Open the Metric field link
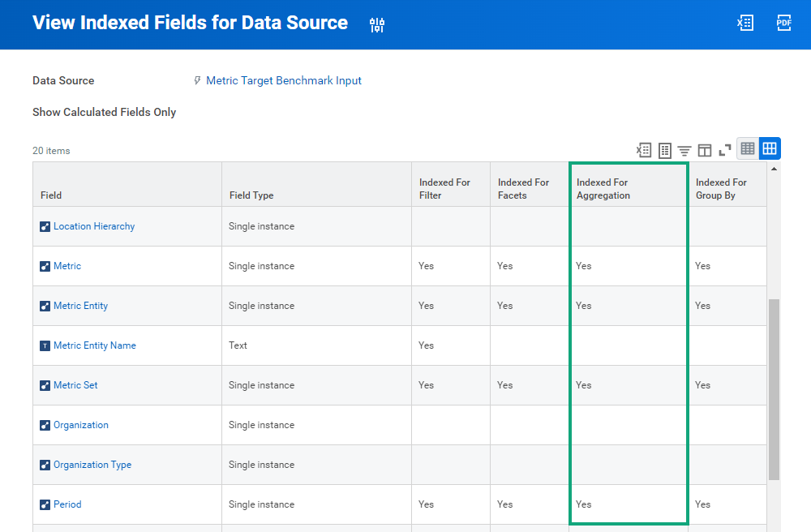 67,266
